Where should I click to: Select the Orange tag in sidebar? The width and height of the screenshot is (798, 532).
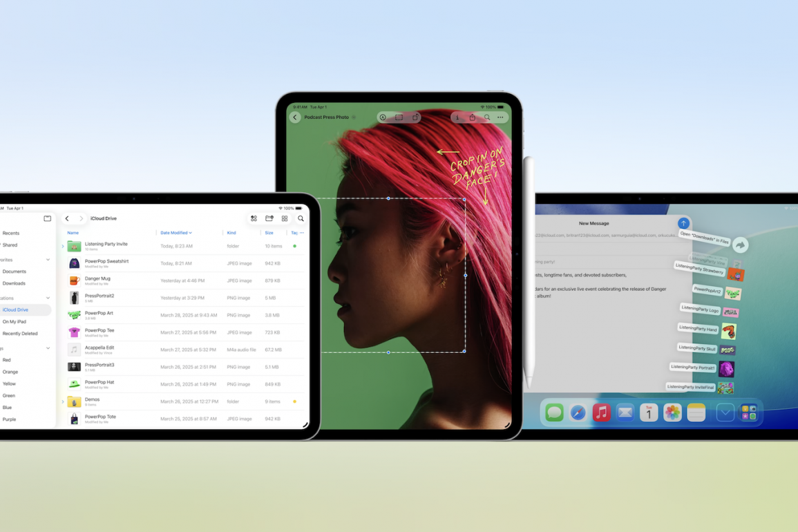coord(10,372)
